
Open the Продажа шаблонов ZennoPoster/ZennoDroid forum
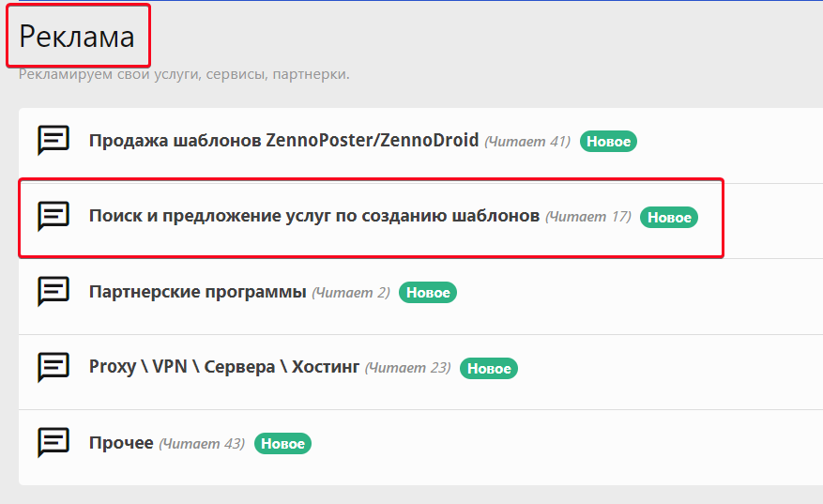click(x=283, y=141)
